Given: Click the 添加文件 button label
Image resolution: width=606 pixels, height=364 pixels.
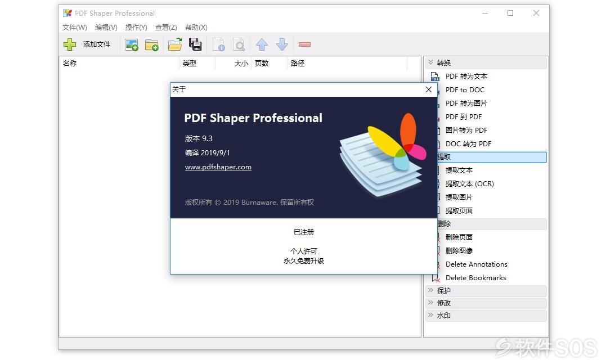Looking at the screenshot, I should coord(97,44).
